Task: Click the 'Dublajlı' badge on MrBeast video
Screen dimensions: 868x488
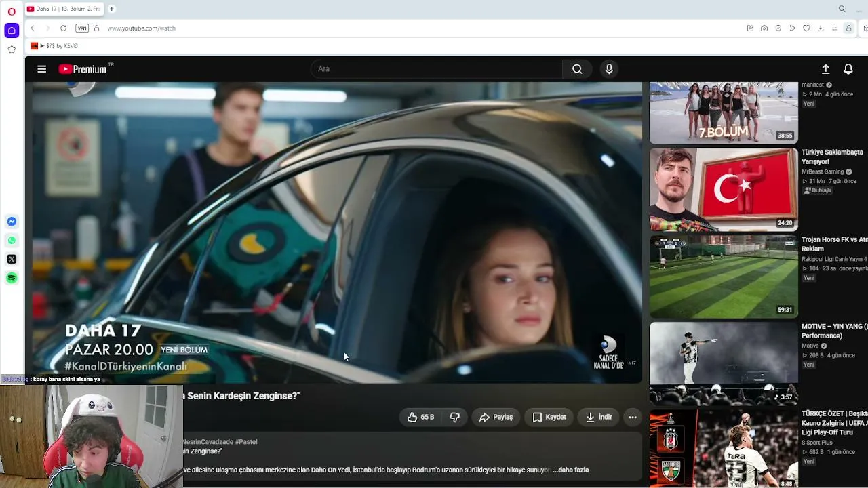Action: click(x=818, y=190)
